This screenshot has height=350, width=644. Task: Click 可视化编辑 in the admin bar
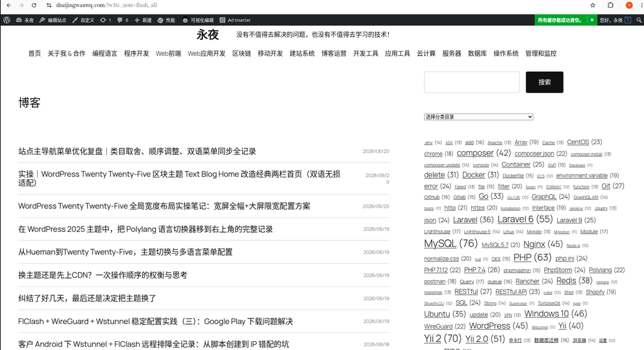(x=198, y=20)
